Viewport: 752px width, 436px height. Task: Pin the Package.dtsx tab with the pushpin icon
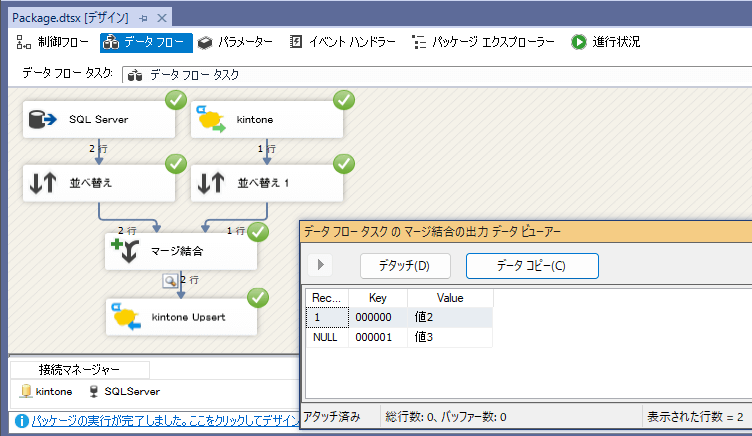pyautogui.click(x=143, y=18)
